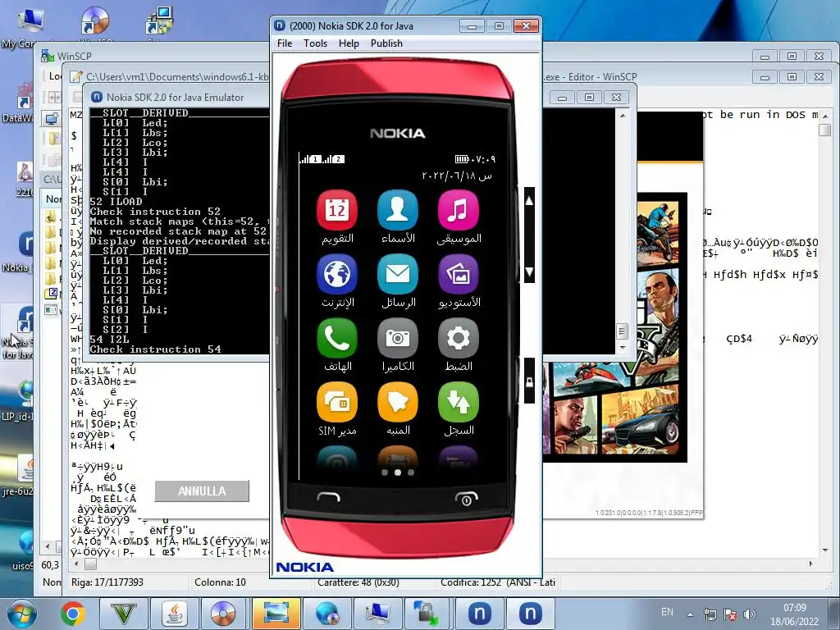Click 'Check instruction 54' console line
The image size is (840, 630).
[155, 349]
